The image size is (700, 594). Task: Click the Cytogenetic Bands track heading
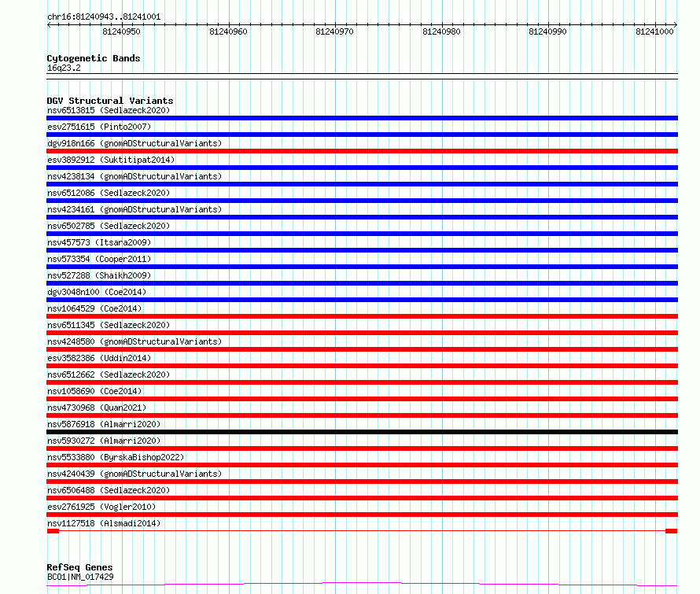(94, 58)
